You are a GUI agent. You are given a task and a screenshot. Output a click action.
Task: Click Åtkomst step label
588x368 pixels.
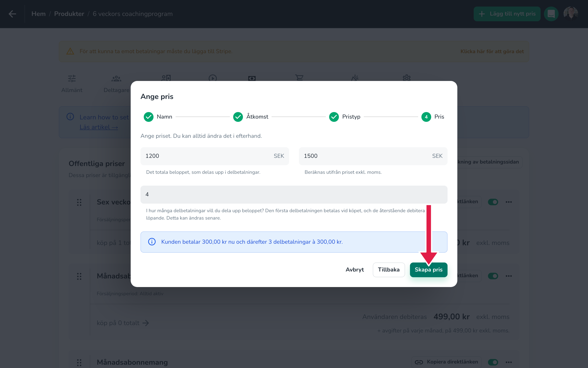257,117
